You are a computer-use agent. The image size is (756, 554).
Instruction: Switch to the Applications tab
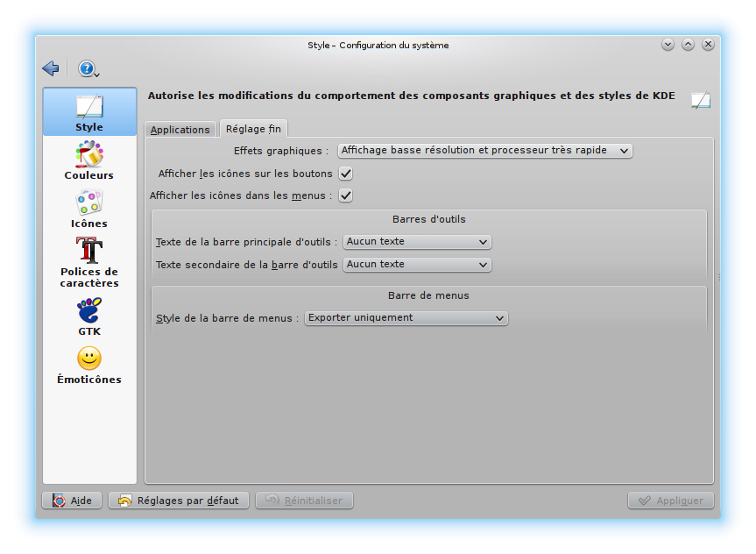click(180, 130)
